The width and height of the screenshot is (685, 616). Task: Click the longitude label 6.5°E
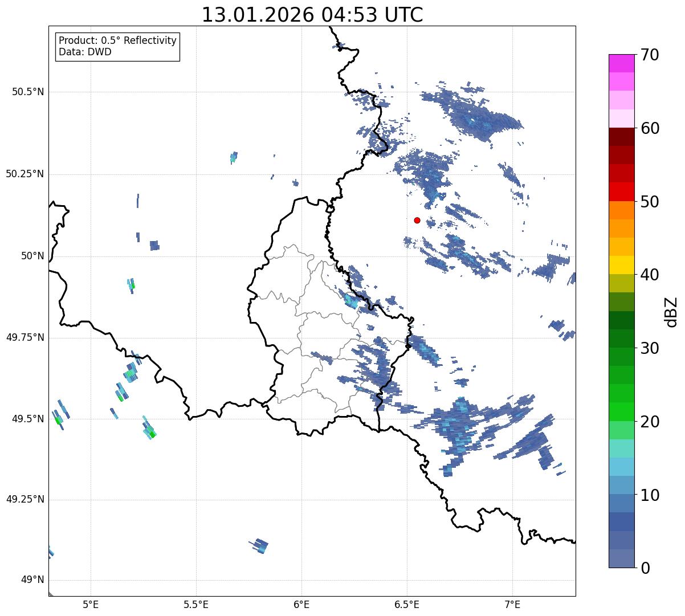click(407, 605)
